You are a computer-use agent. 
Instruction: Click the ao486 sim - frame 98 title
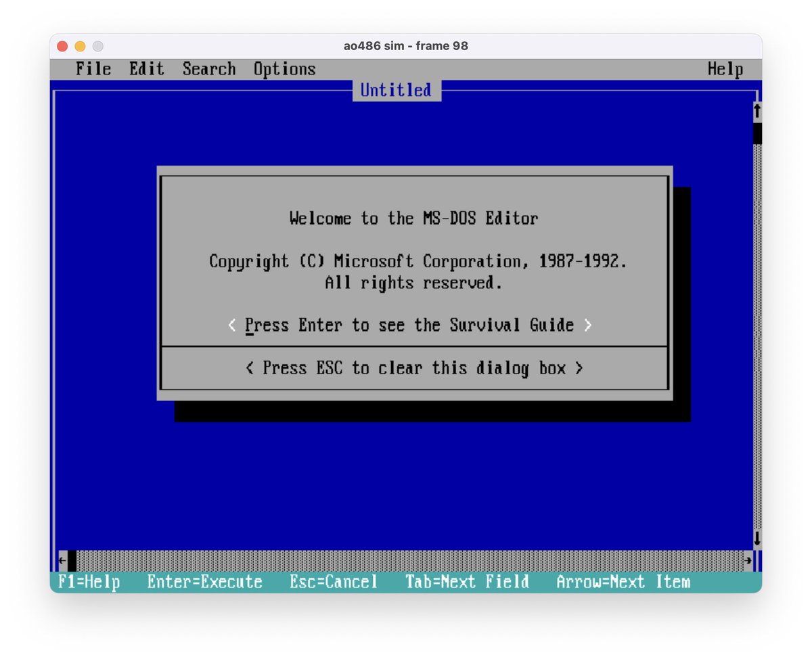pos(406,46)
